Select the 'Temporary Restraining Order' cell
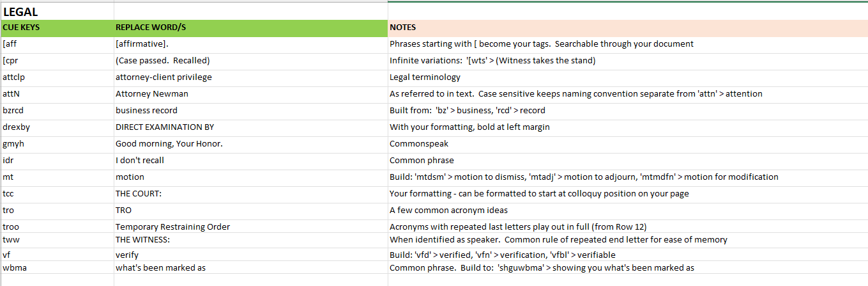Viewport: 868px width, 286px height. pyautogui.click(x=250, y=227)
